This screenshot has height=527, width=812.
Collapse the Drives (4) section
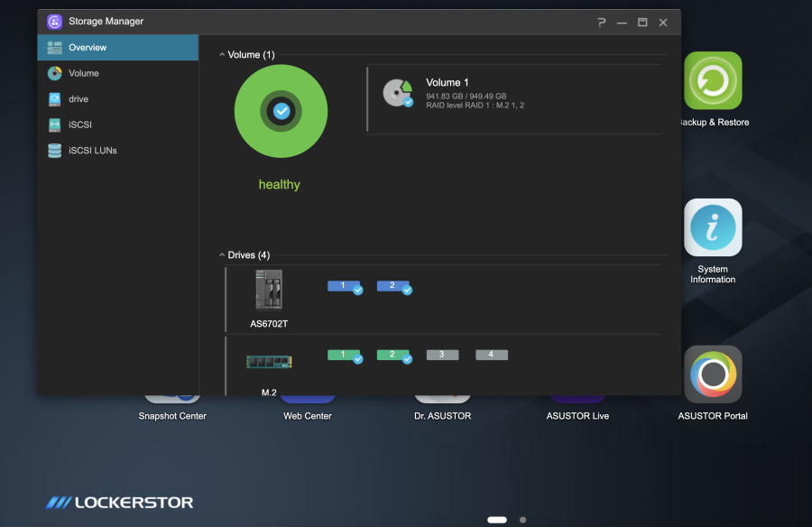click(x=223, y=255)
